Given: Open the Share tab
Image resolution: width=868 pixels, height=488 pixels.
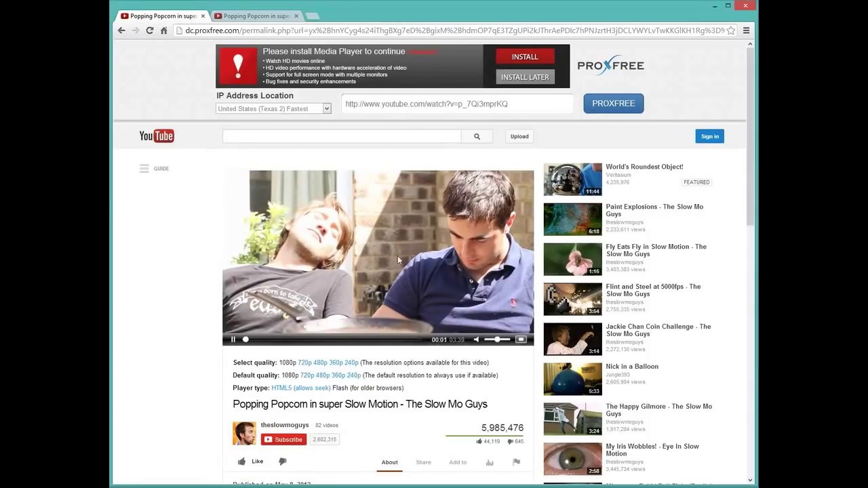Looking at the screenshot, I should (x=423, y=462).
